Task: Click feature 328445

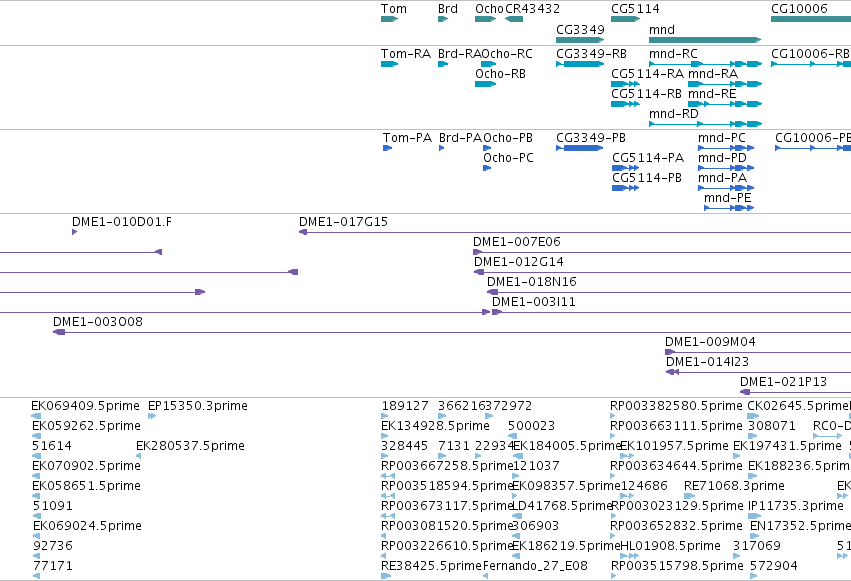Action: (386, 456)
